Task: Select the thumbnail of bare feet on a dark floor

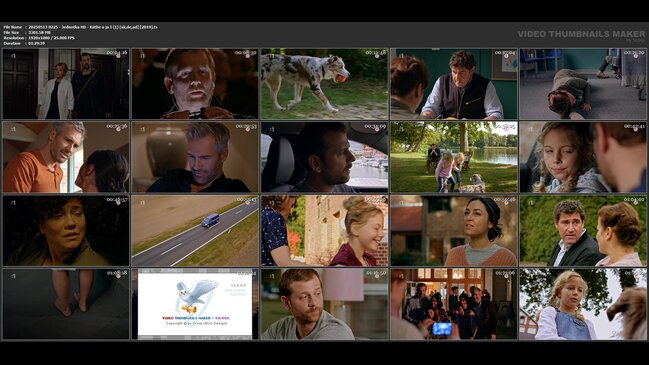Action: pos(66,304)
